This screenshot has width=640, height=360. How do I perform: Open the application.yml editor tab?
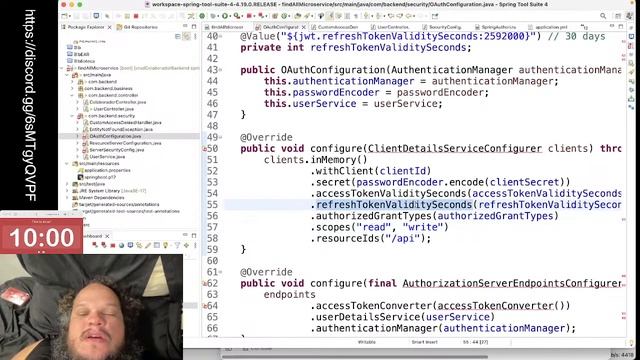click(x=548, y=27)
